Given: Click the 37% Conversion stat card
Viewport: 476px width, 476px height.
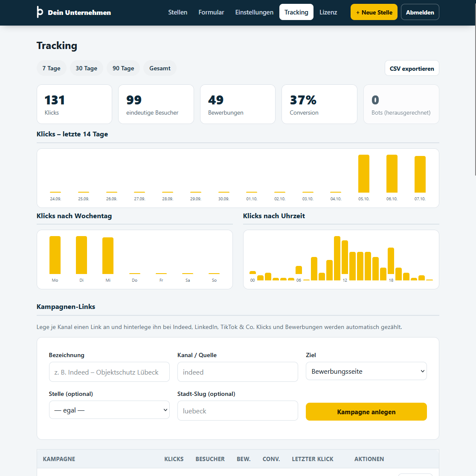Looking at the screenshot, I should click(x=319, y=104).
